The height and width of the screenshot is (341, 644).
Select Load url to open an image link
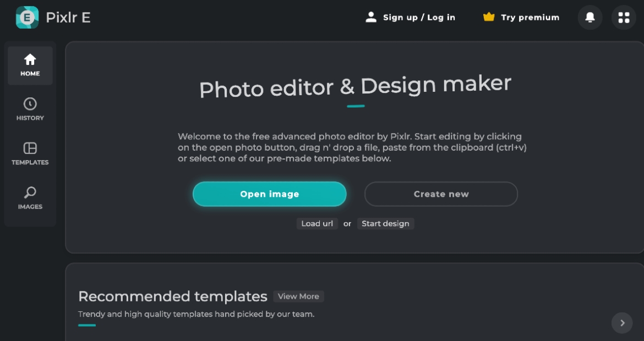[317, 223]
